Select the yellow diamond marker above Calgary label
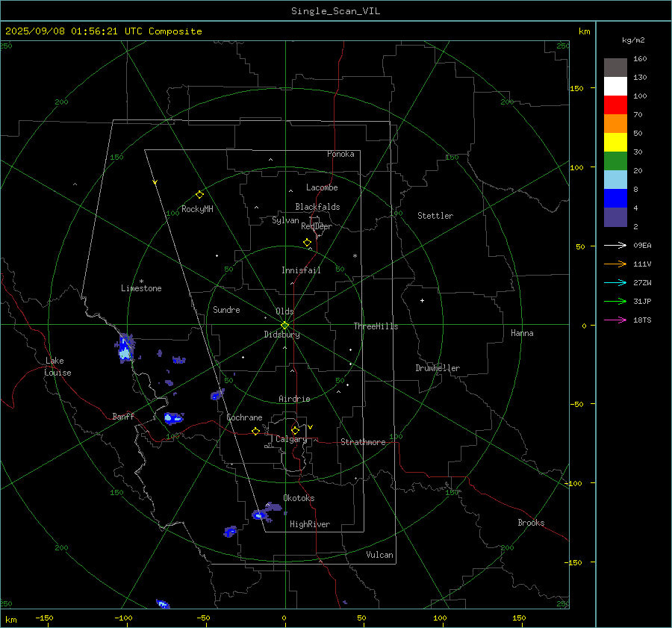Image resolution: width=672 pixels, height=628 pixels. coord(295,430)
